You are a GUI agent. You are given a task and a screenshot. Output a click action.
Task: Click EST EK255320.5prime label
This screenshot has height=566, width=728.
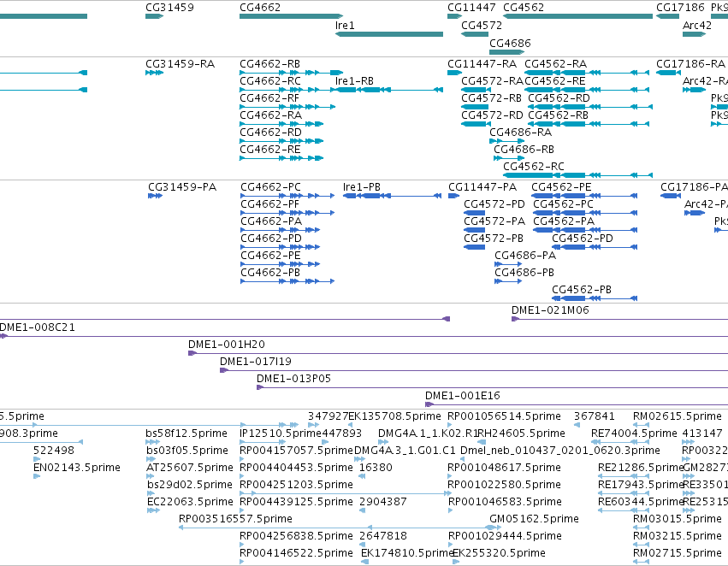499,553
